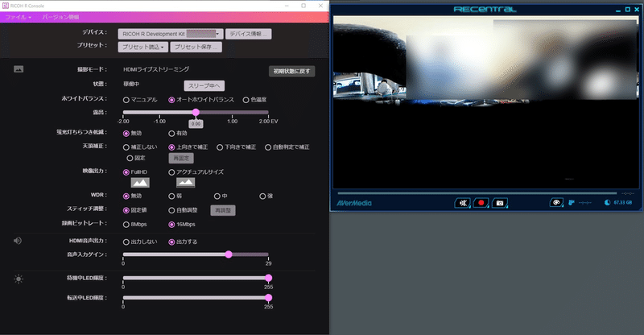Click the スリープ中へ button
Viewport: 644px width, 335px height.
[204, 86]
